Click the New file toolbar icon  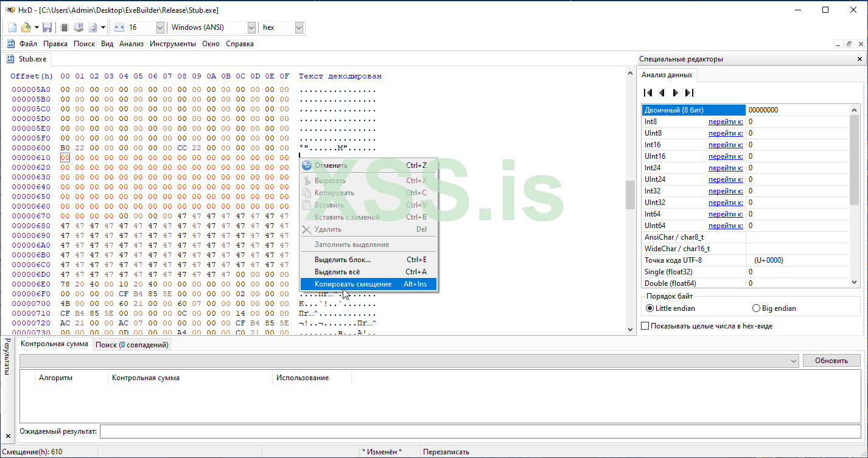click(13, 27)
